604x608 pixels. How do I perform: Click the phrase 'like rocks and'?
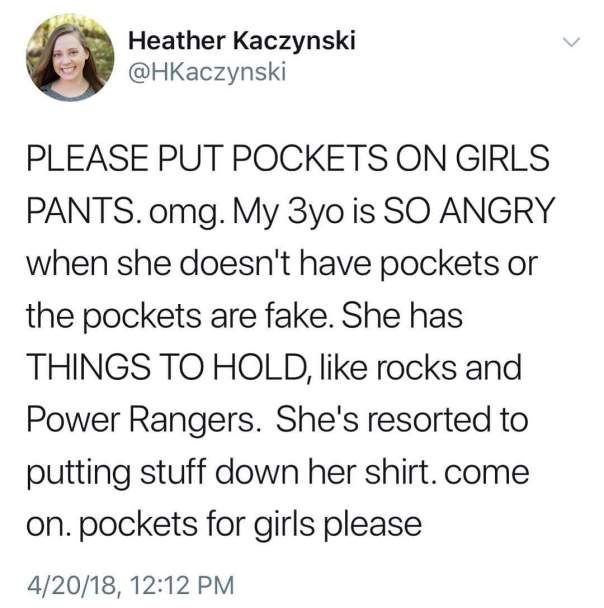tap(420, 367)
